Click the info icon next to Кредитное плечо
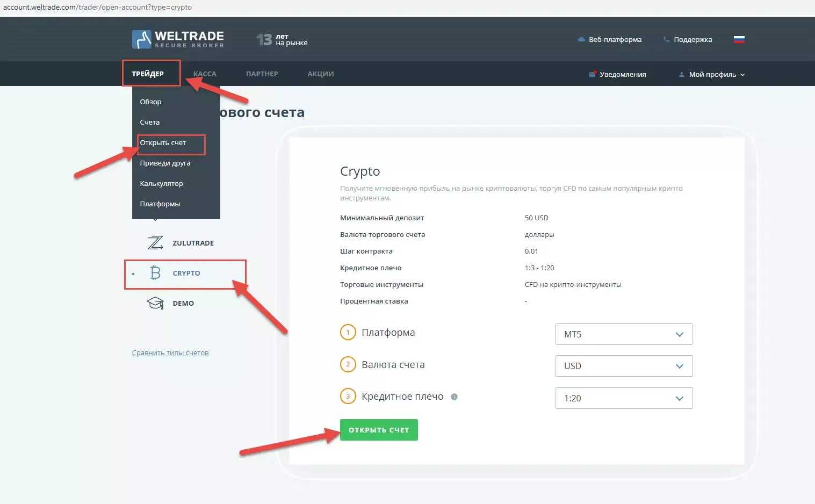Screen dimensions: 815x504 [x=454, y=397]
